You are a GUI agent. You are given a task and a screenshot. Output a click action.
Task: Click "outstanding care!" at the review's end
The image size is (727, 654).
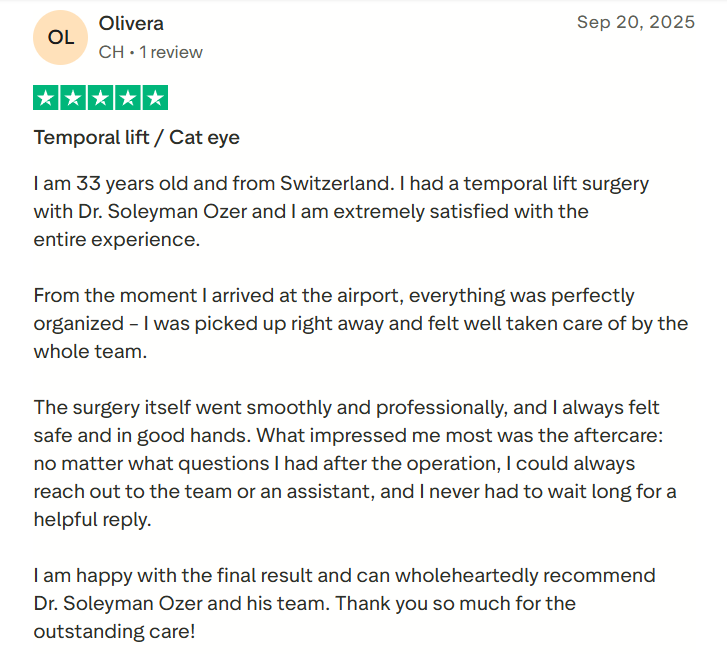pyautogui.click(x=116, y=632)
